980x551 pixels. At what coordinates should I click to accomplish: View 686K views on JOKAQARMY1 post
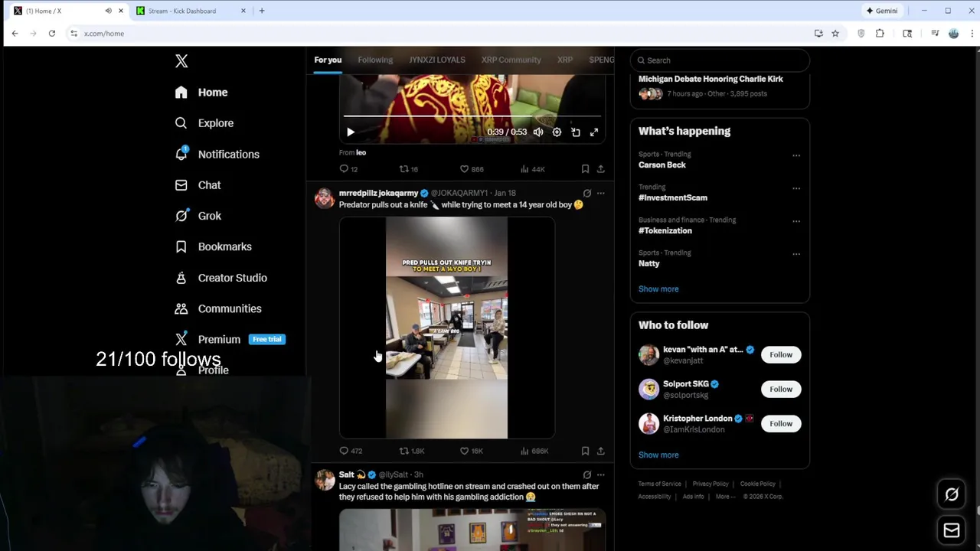coord(534,451)
